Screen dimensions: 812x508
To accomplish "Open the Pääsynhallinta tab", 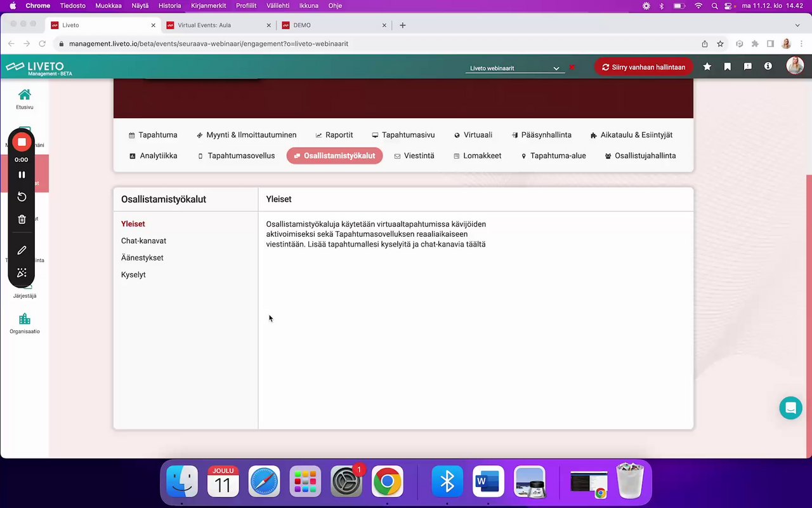I will 542,135.
